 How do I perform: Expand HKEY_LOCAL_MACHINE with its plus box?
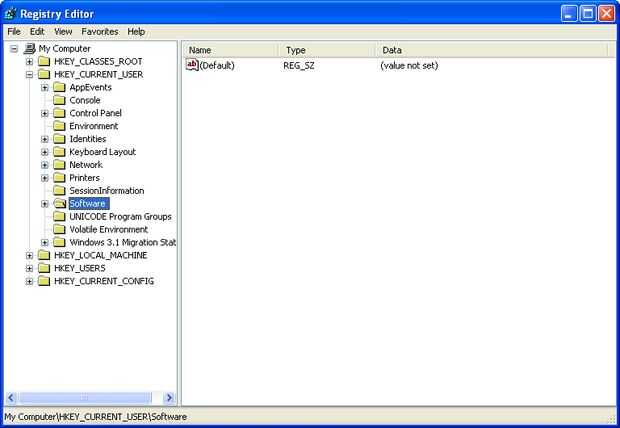click(x=29, y=256)
